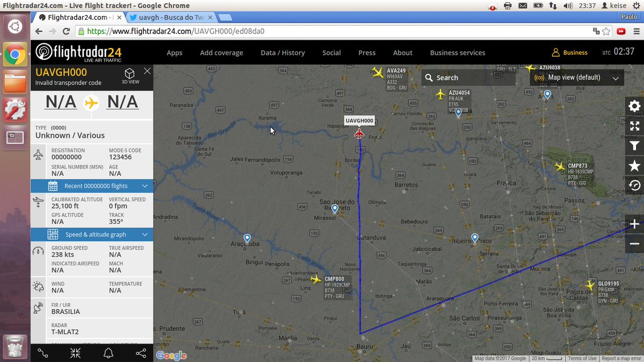Zoom out the map with the minus button
This screenshot has height=362, width=644.
pos(634,244)
